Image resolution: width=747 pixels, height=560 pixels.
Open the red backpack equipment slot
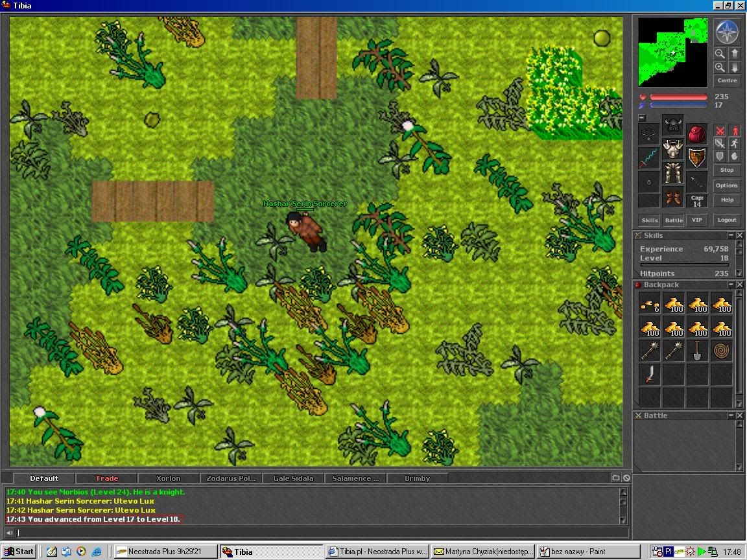point(697,134)
